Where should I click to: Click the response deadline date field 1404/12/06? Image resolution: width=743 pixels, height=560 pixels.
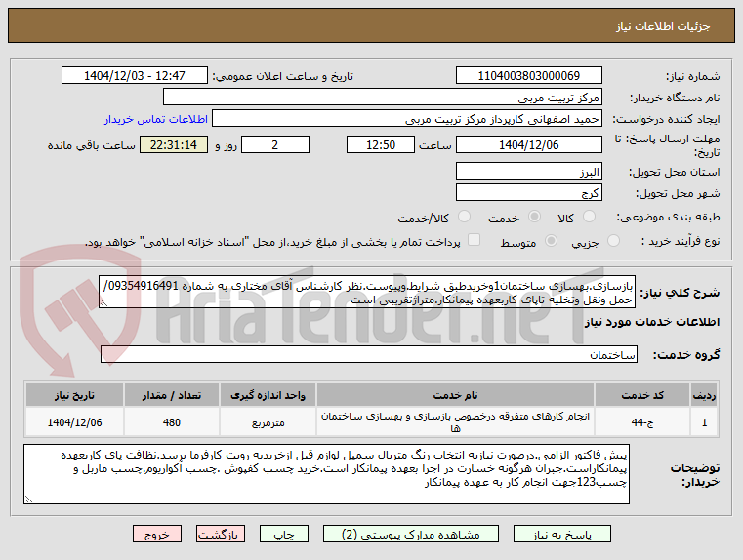pos(529,144)
